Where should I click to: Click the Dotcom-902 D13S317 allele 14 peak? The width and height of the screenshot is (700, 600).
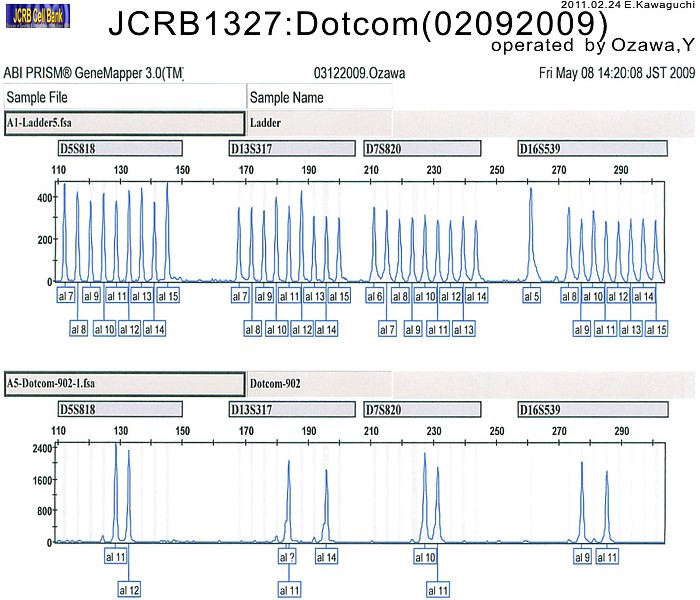pos(327,507)
